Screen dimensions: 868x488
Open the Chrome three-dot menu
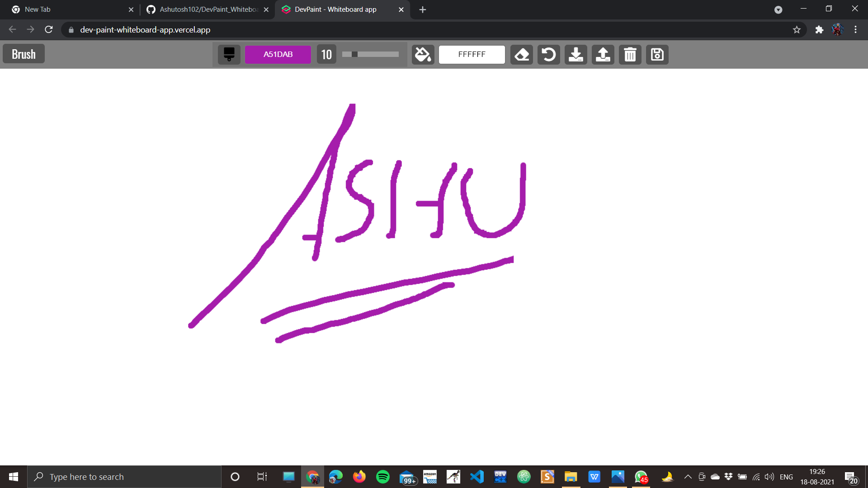click(x=855, y=29)
